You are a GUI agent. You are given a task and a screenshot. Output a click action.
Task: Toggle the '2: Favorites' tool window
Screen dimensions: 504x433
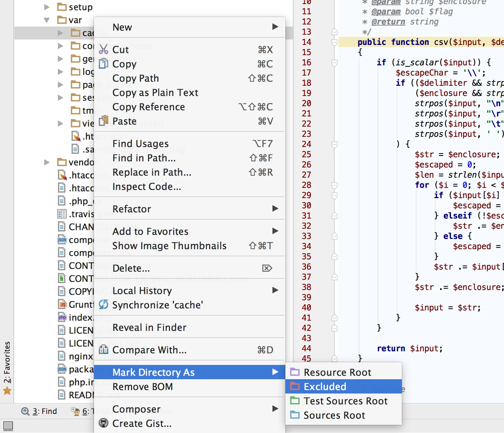7,362
